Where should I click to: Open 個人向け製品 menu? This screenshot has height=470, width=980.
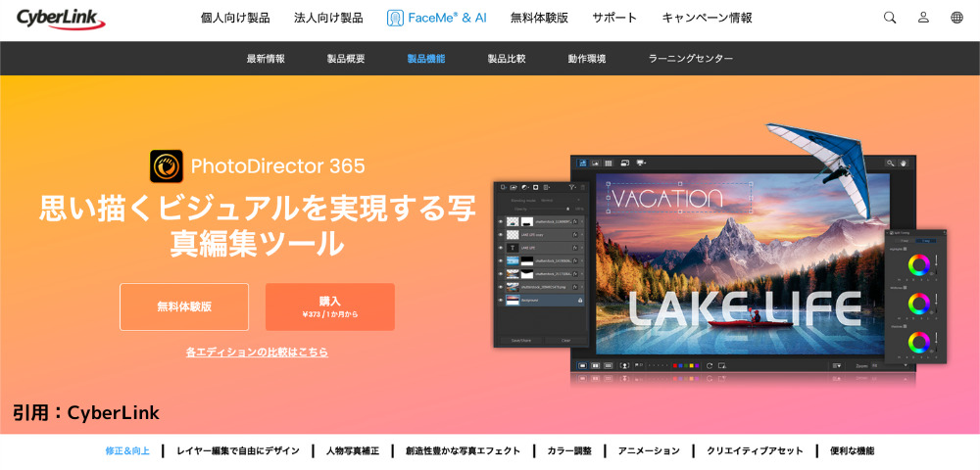click(x=235, y=18)
